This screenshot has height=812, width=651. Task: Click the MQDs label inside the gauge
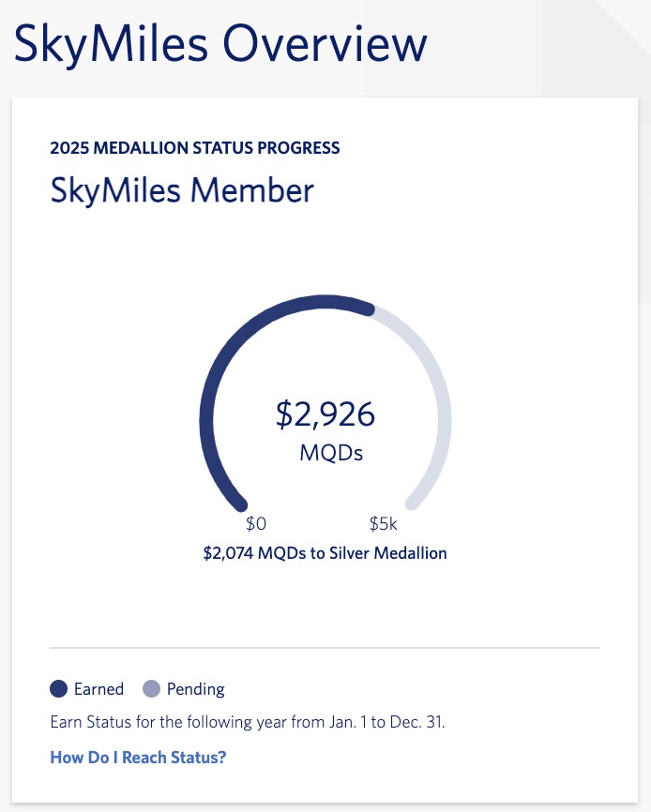point(330,452)
